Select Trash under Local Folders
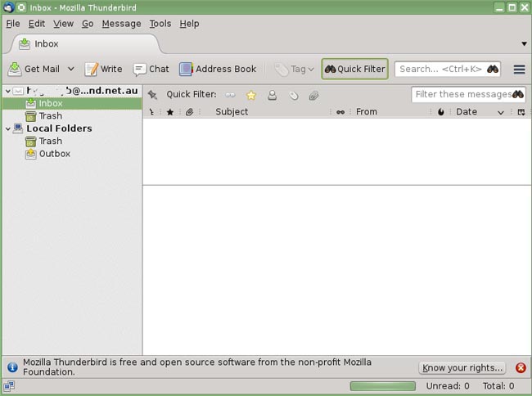Screen dimensions: 532x396 [50, 141]
